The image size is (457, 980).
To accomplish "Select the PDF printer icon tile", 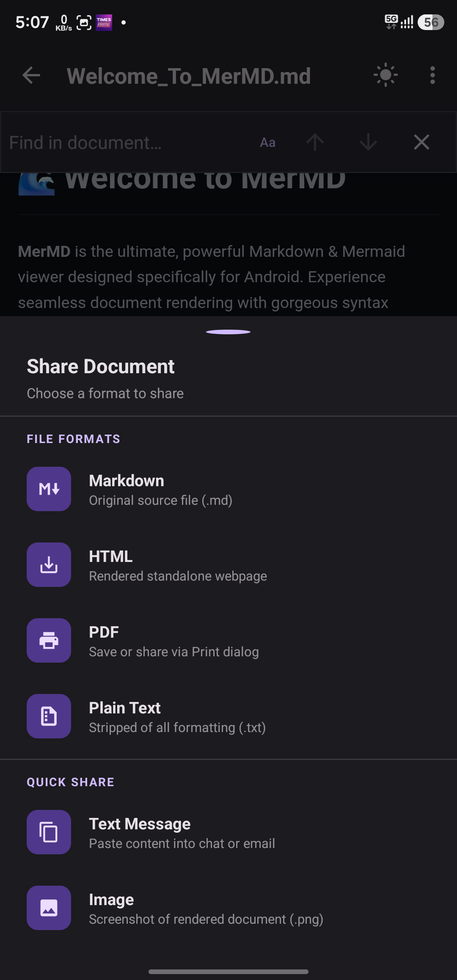I will click(49, 640).
